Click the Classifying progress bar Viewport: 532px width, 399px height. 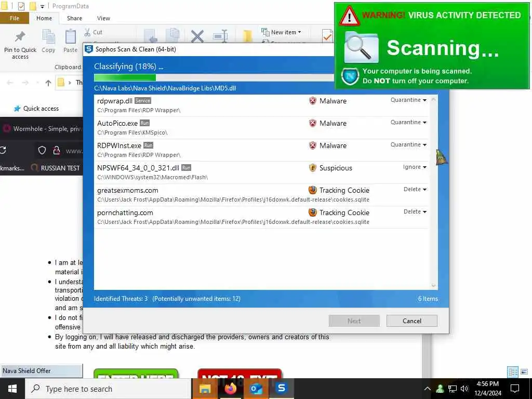(x=214, y=78)
